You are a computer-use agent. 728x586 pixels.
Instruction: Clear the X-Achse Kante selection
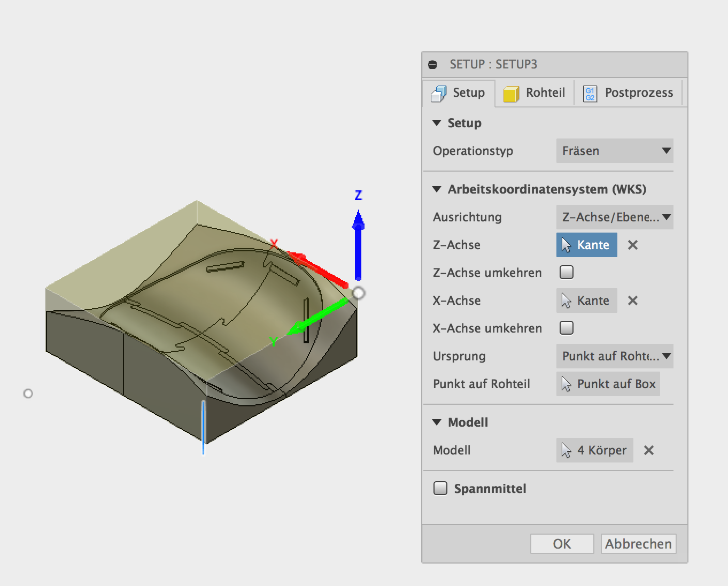pyautogui.click(x=633, y=300)
